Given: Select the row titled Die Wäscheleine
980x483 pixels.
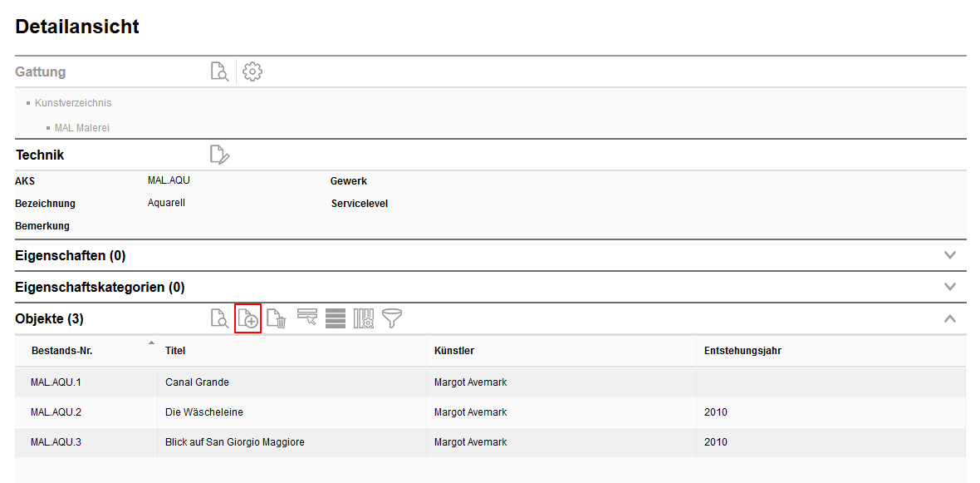Looking at the screenshot, I should coord(204,412).
